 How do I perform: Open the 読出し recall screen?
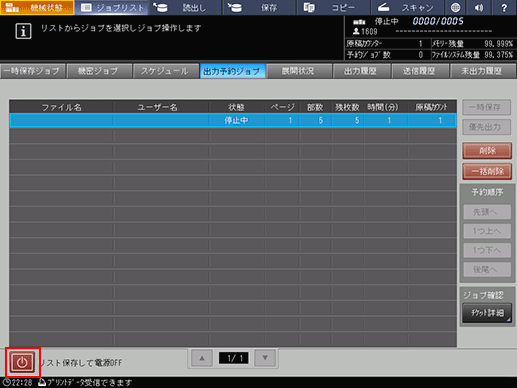point(186,7)
